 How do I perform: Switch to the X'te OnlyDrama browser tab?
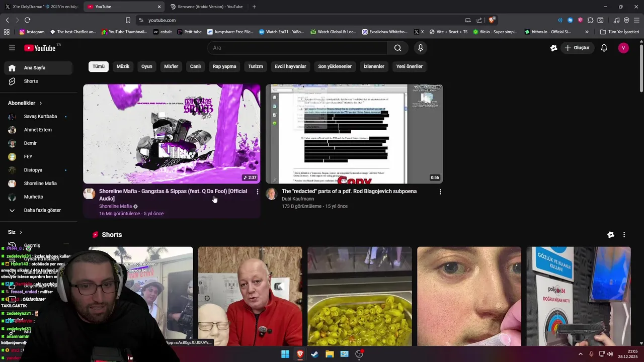[41, 7]
